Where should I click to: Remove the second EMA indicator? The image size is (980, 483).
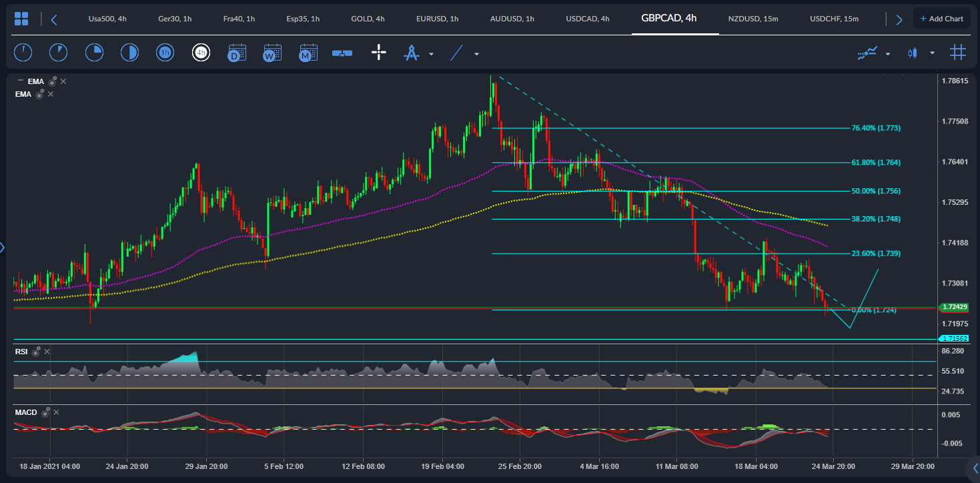tap(51, 94)
